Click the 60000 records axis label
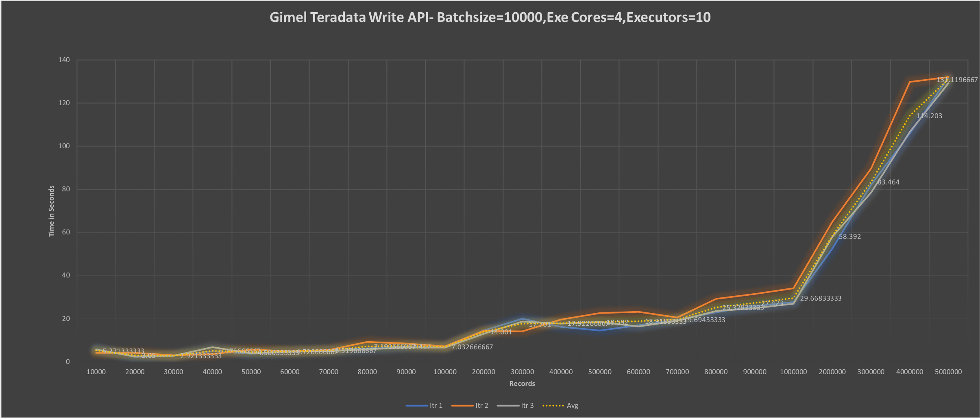980x418 pixels. pyautogui.click(x=290, y=372)
